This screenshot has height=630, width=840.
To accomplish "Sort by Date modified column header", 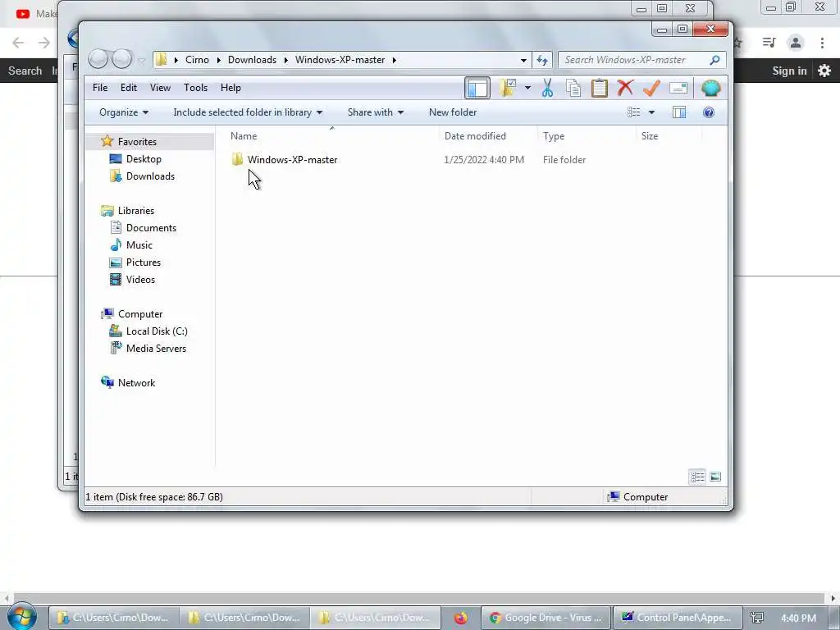I will point(475,136).
